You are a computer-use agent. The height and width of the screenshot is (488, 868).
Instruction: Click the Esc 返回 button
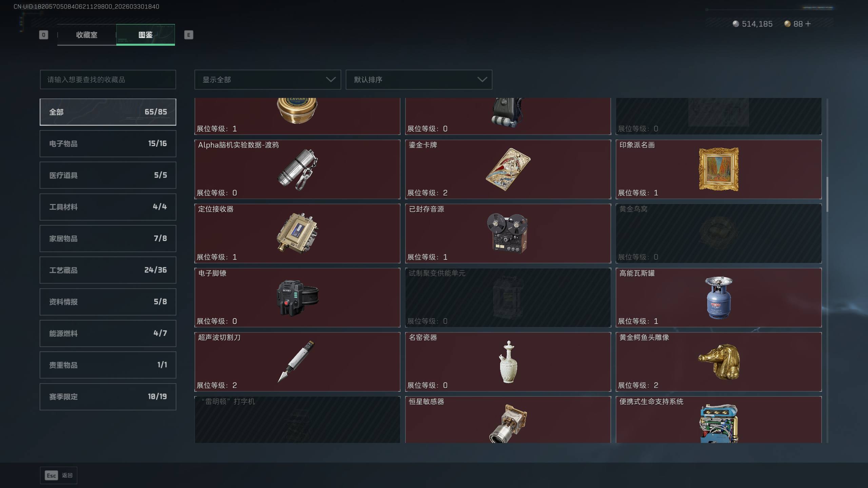point(59,475)
